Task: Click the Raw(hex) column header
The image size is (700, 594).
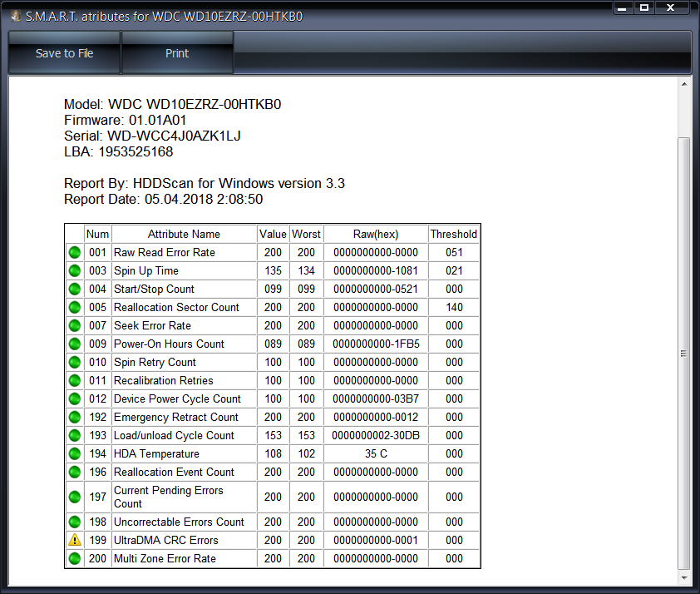Action: 376,234
